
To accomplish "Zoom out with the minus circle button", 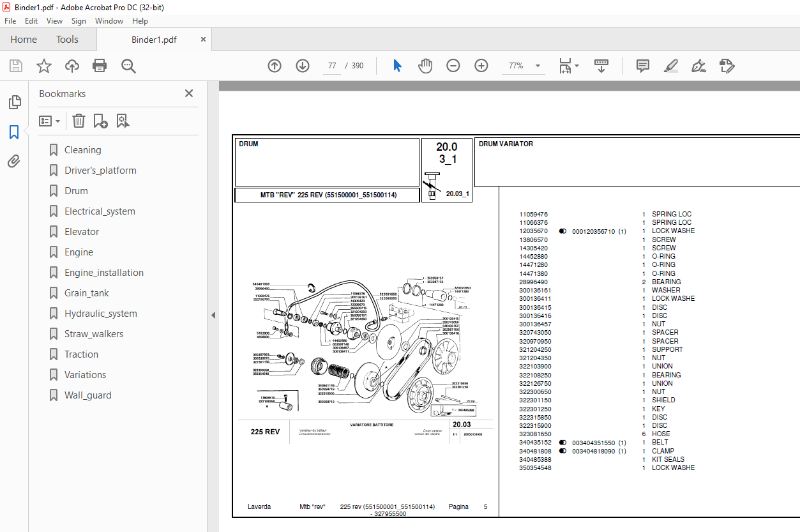I will (453, 66).
